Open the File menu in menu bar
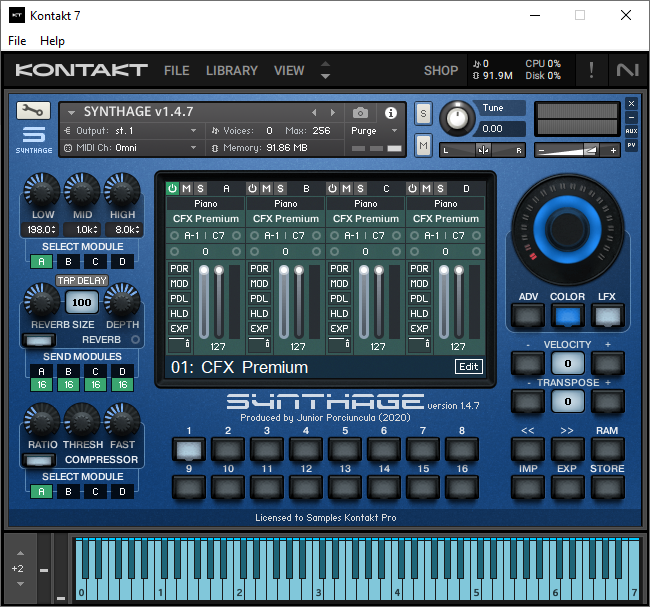The image size is (650, 607). tap(17, 41)
